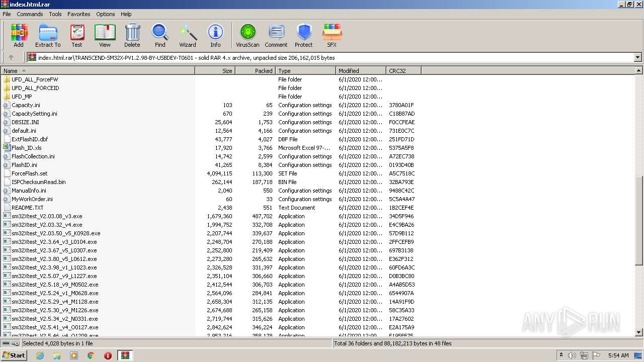Screen dimensions: 644x362
Task: Sort by Type column header
Action: 305,71
